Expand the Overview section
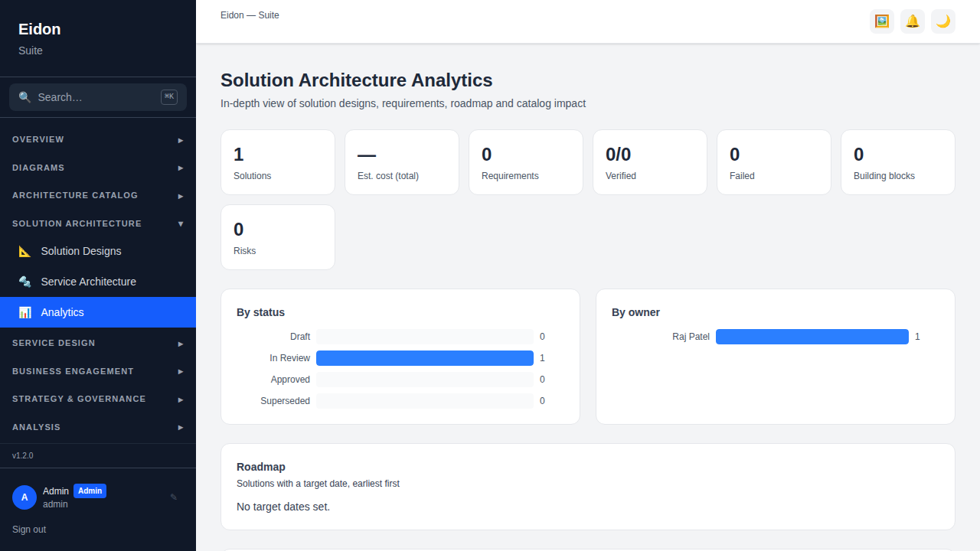The width and height of the screenshot is (980, 551). coord(98,139)
